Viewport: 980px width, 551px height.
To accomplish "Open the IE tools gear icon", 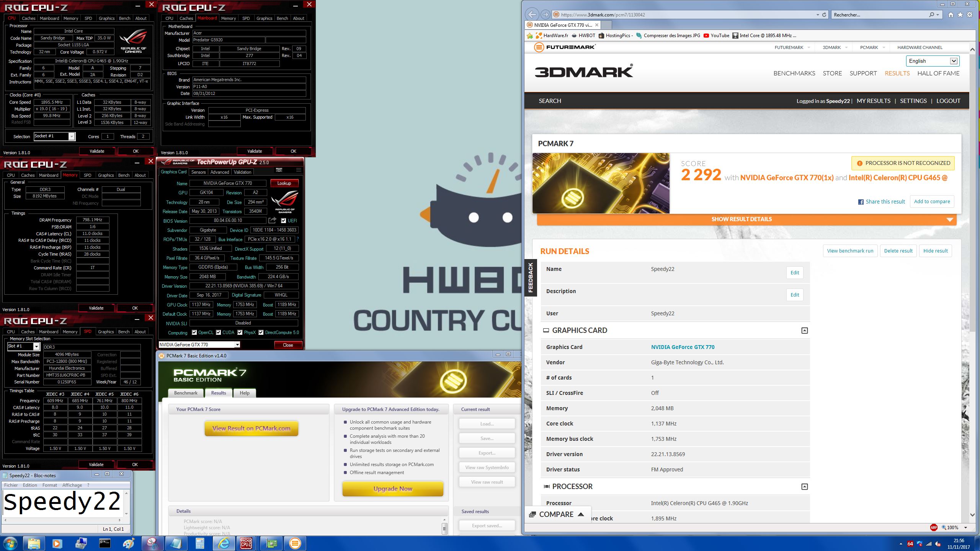I will pyautogui.click(x=970, y=15).
